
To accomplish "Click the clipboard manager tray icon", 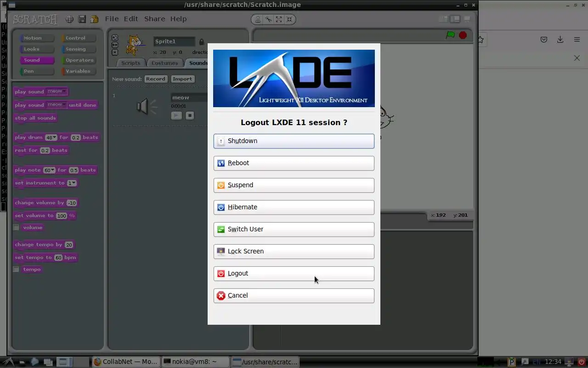I will coord(512,362).
